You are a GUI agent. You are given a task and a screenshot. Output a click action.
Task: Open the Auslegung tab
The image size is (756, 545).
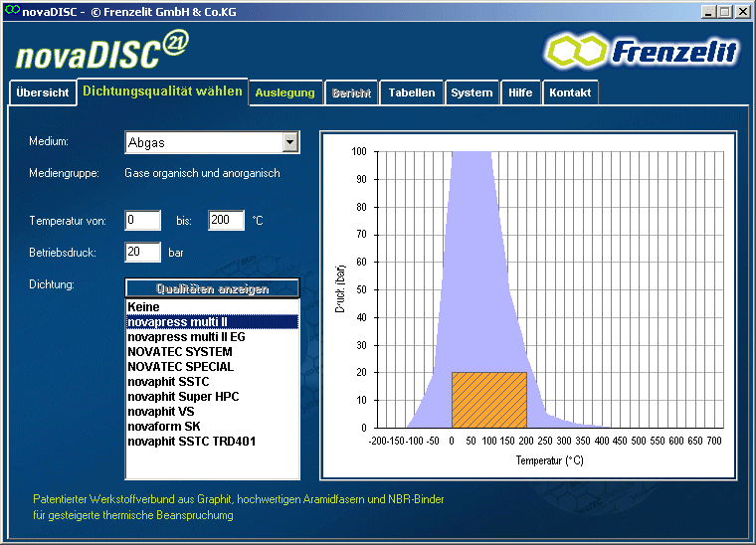(x=284, y=93)
